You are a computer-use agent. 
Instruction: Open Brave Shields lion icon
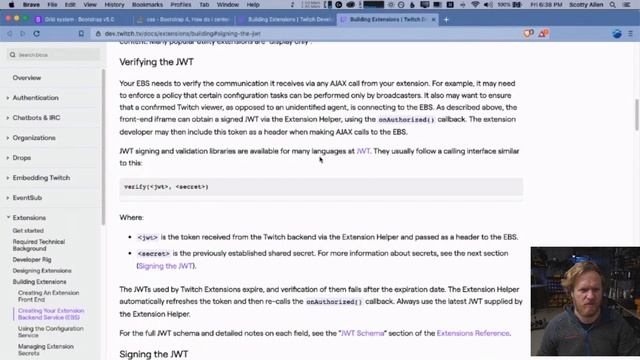[529, 33]
